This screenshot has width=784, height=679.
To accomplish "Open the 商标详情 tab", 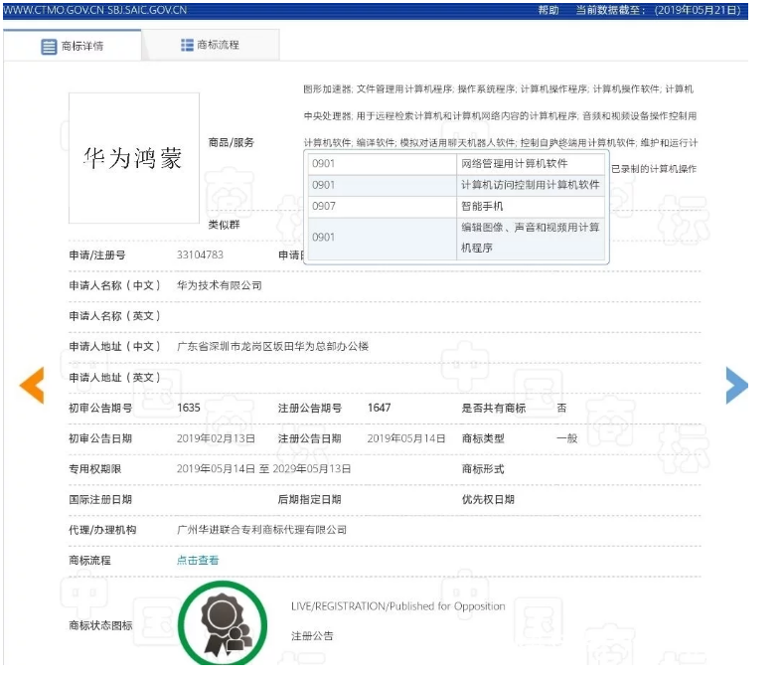I will pyautogui.click(x=72, y=46).
